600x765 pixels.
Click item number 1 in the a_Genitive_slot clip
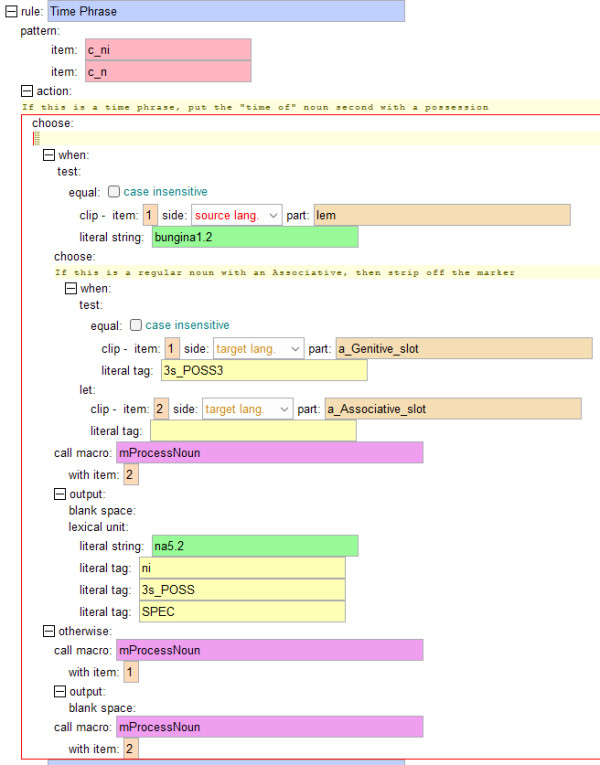pyautogui.click(x=172, y=349)
